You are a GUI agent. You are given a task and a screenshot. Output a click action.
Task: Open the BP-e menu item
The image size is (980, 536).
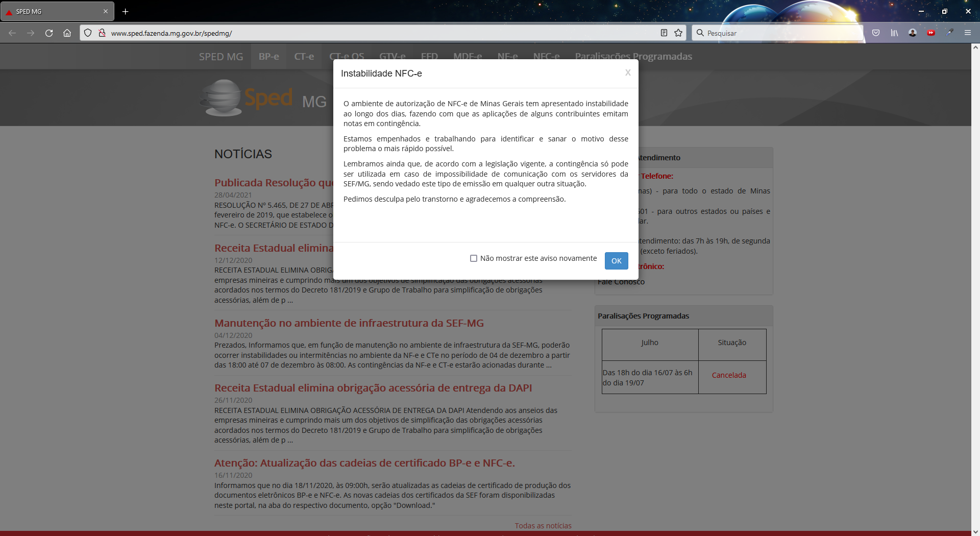tap(268, 57)
